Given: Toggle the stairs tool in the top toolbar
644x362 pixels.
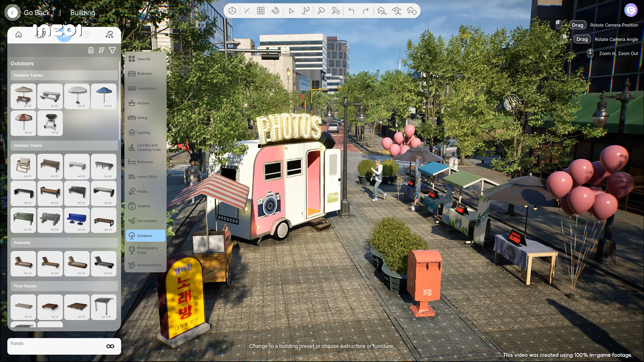Looking at the screenshot, I should pos(247,11).
